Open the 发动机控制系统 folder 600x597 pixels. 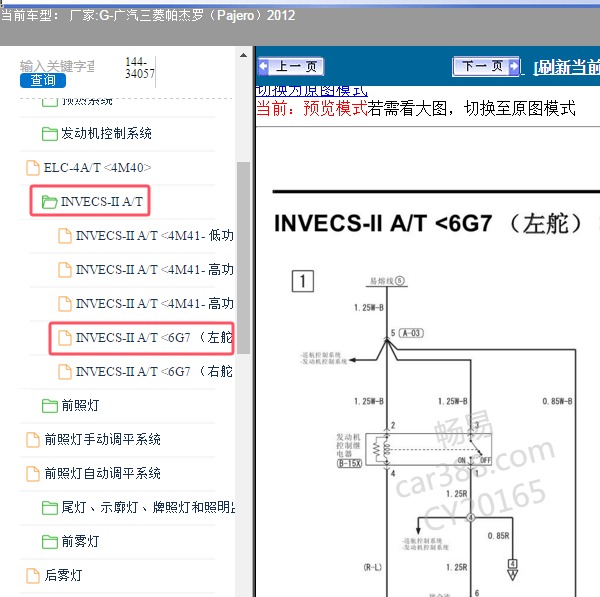point(106,134)
